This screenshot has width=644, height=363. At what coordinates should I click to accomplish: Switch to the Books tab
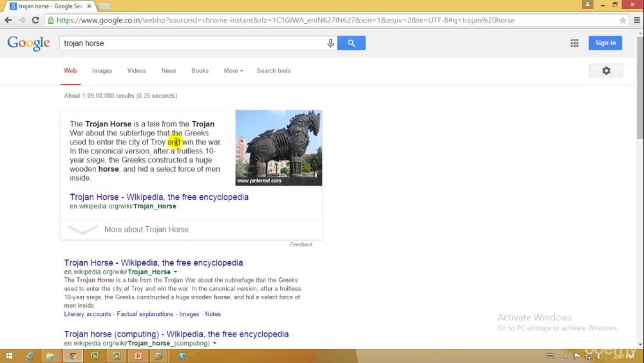tap(200, 71)
